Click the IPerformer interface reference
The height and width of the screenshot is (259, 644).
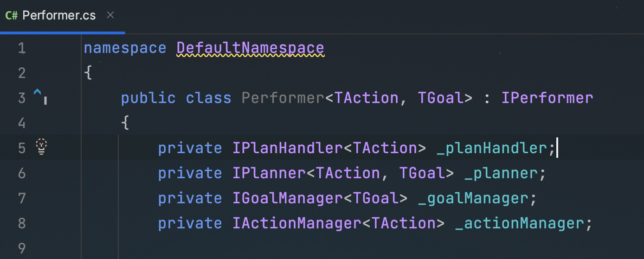pos(547,98)
